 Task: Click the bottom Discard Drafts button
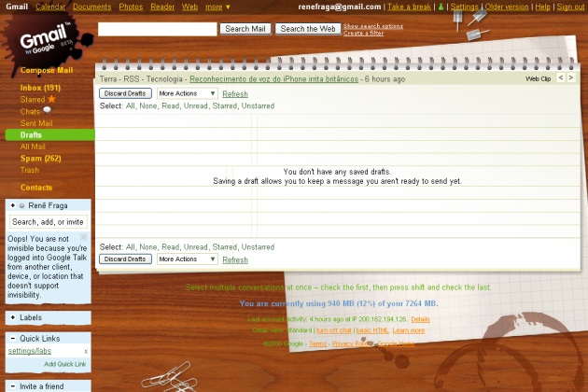125,259
